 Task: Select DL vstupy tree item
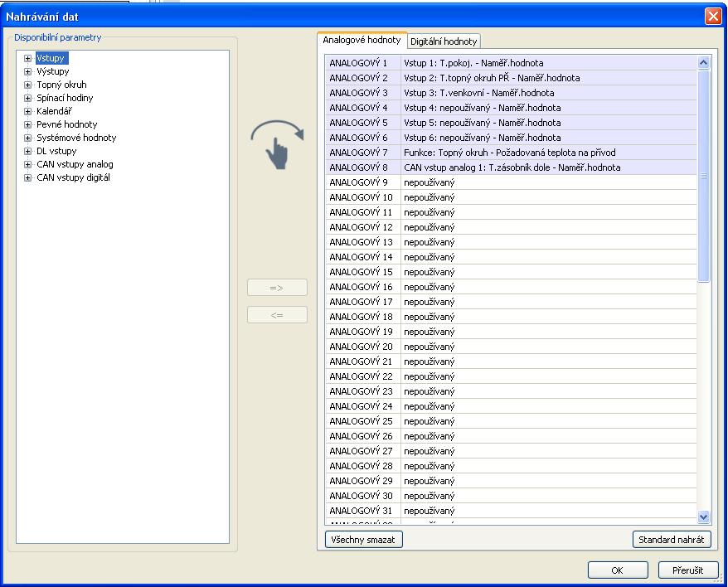point(56,151)
